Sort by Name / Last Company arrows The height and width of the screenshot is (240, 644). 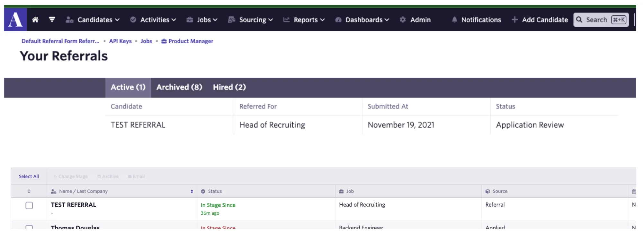click(192, 191)
